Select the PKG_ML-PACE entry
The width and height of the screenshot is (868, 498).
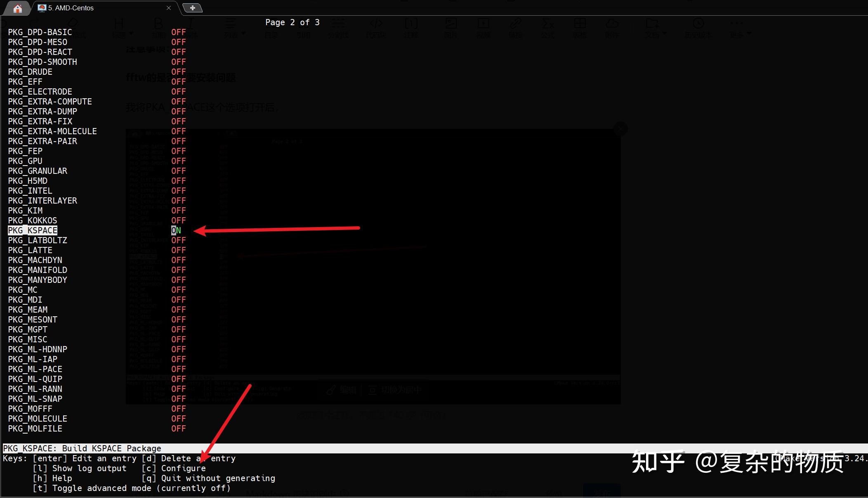tap(35, 369)
